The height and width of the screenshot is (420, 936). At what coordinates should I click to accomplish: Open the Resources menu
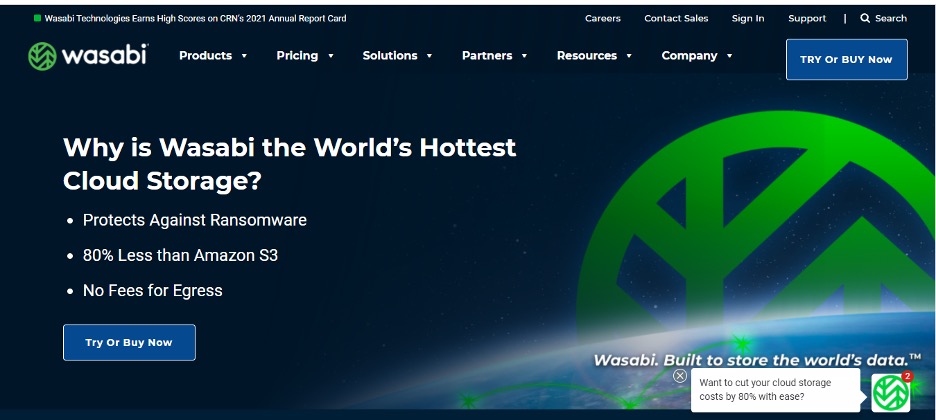click(594, 56)
